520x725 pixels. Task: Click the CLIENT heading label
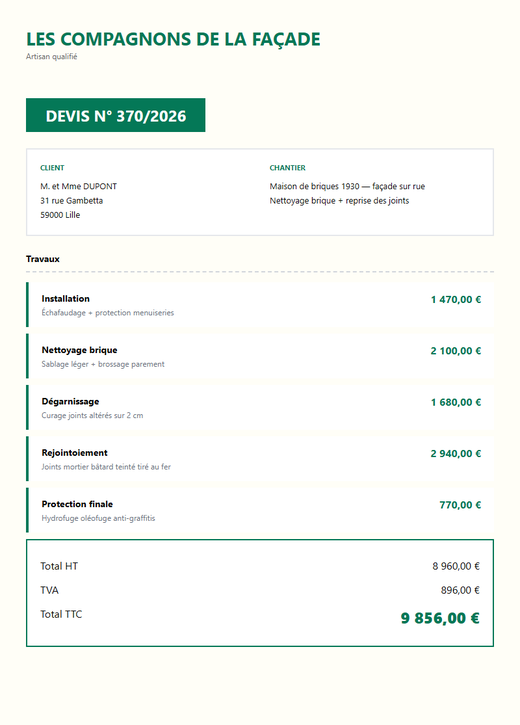[52, 168]
